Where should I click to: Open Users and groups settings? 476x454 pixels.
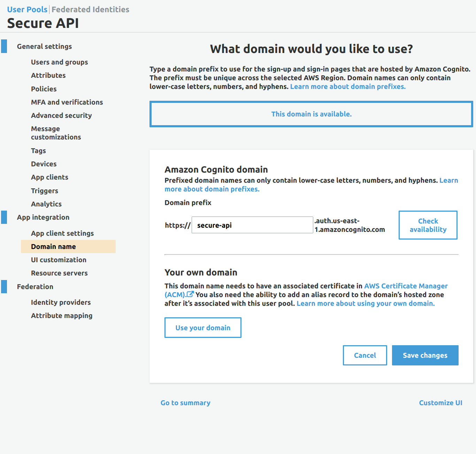click(59, 62)
